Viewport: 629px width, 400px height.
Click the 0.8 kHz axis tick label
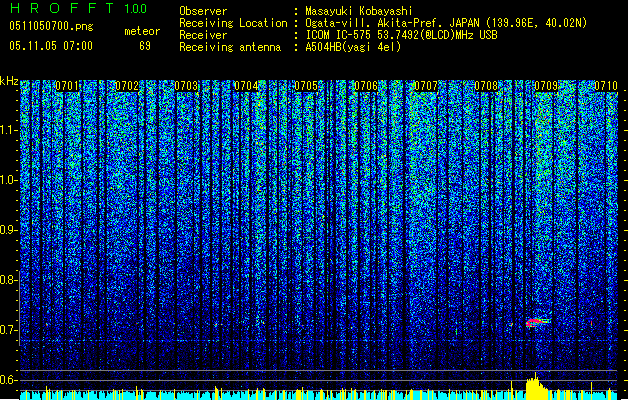9,280
